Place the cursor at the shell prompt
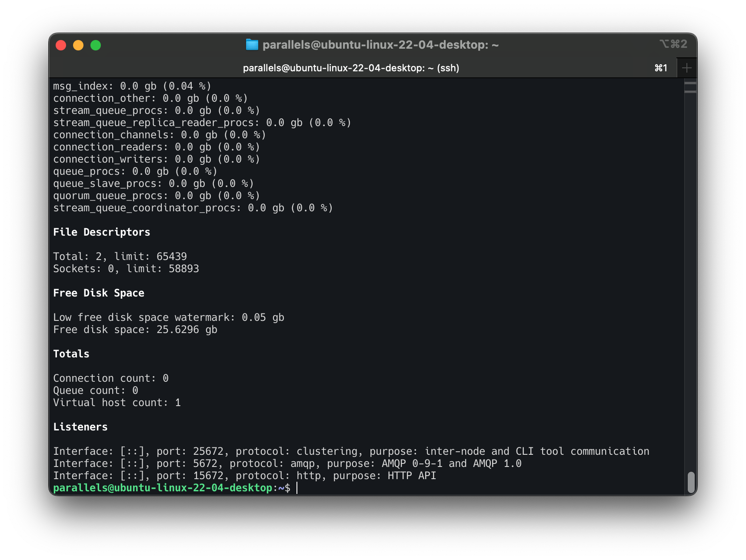Viewport: 746px width, 560px height. [297, 488]
